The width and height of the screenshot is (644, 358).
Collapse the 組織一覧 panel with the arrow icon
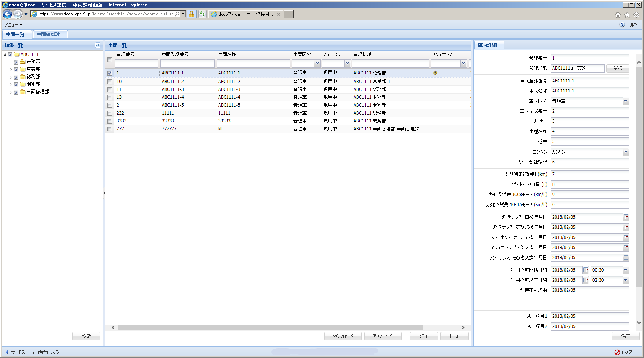pos(97,45)
